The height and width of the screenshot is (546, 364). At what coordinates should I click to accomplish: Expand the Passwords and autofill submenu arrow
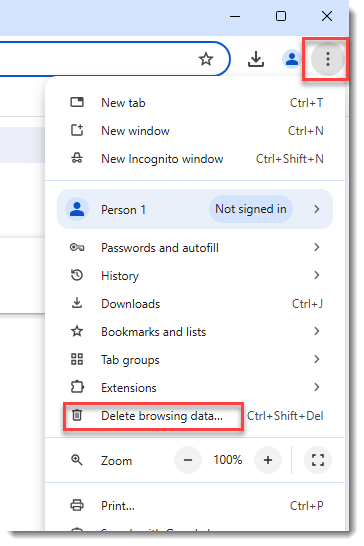(x=317, y=248)
